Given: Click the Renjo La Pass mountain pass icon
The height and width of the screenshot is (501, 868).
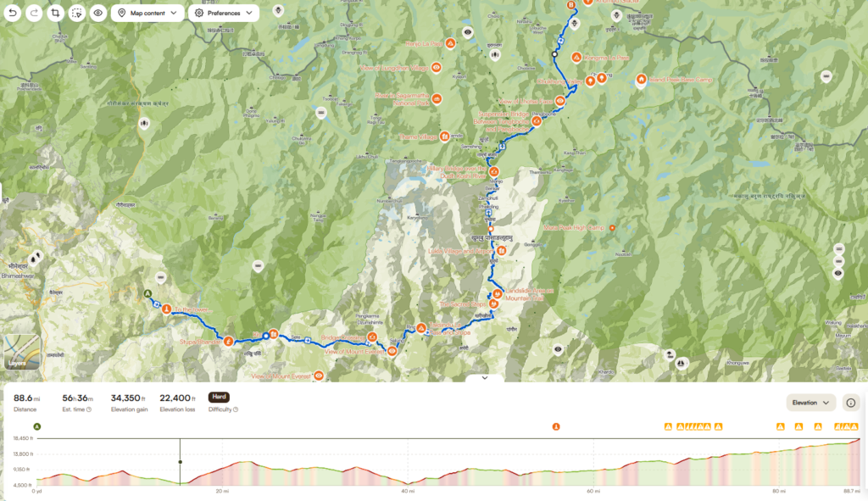Looking at the screenshot, I should [451, 43].
